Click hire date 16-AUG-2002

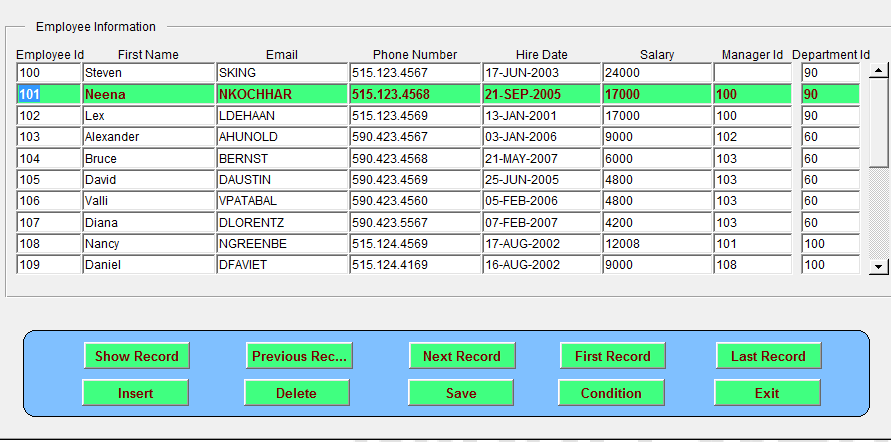pos(542,265)
